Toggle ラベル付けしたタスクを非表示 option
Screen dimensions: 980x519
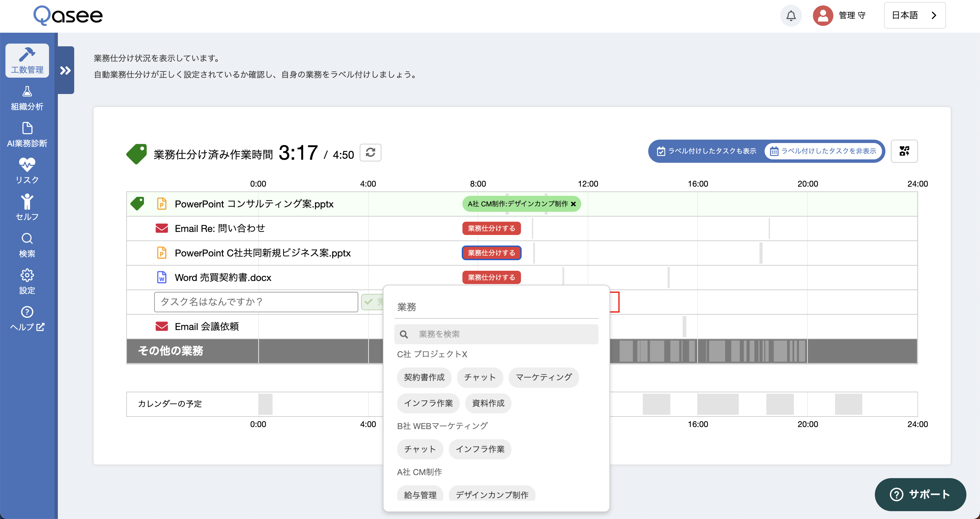point(823,151)
